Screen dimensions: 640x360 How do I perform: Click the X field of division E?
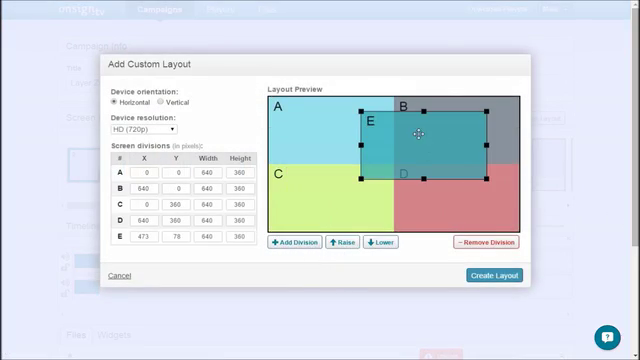point(144,236)
